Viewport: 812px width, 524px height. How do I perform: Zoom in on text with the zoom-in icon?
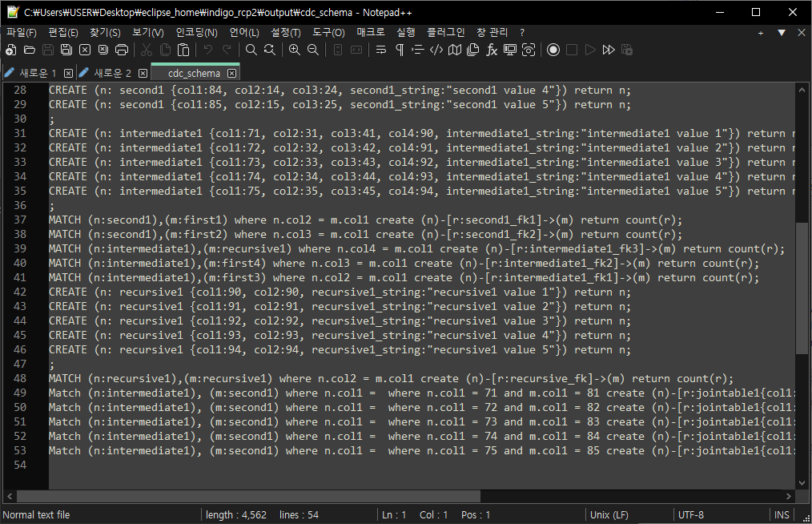pyautogui.click(x=295, y=50)
